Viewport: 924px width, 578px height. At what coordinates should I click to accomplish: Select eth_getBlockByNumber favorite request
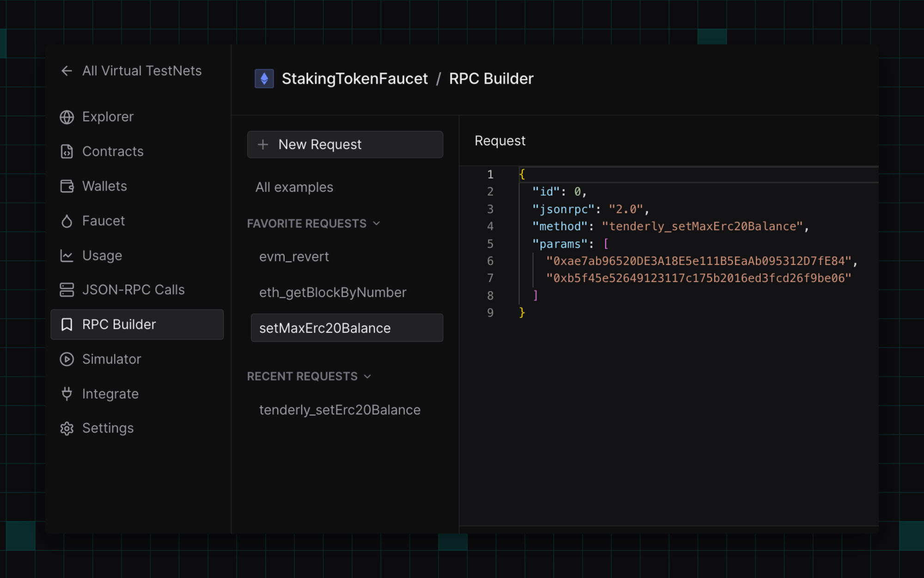333,292
